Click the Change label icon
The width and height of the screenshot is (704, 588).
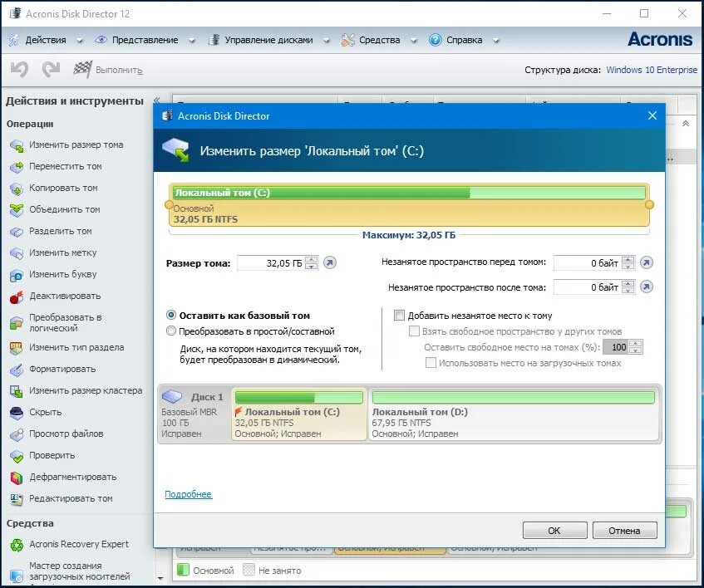click(17, 253)
